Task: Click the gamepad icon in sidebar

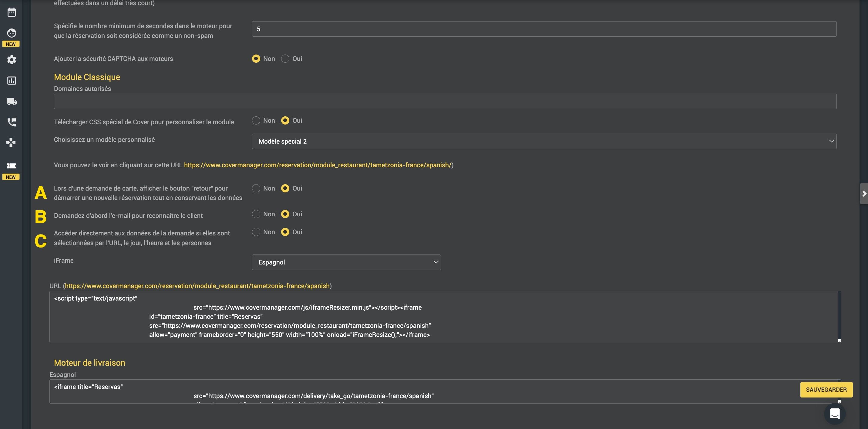Action: 11,142
